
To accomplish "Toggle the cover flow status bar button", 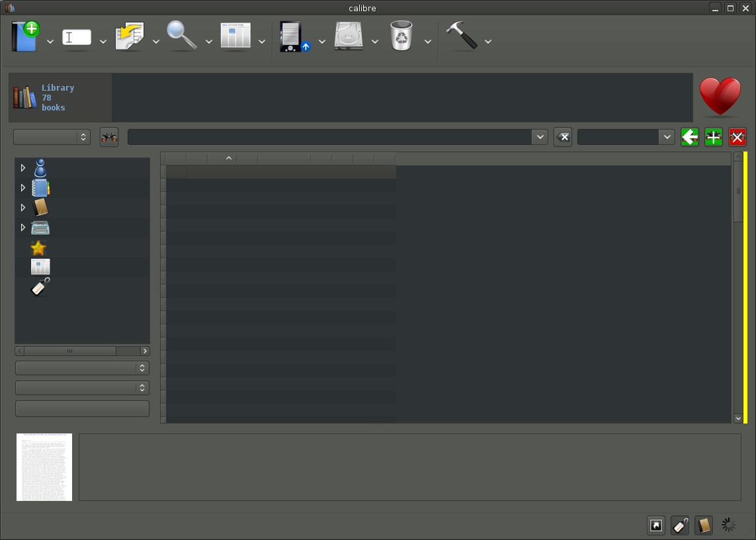I will (656, 525).
